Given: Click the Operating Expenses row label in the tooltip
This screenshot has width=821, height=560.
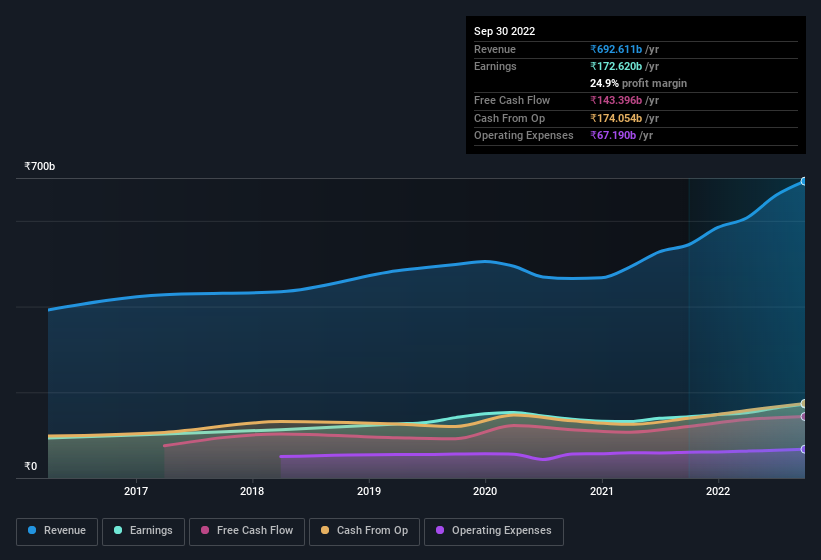Looking at the screenshot, I should [524, 136].
